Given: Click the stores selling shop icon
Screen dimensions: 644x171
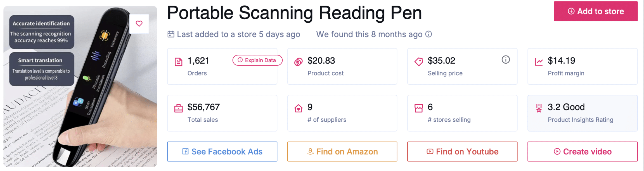Looking at the screenshot, I should tap(418, 108).
